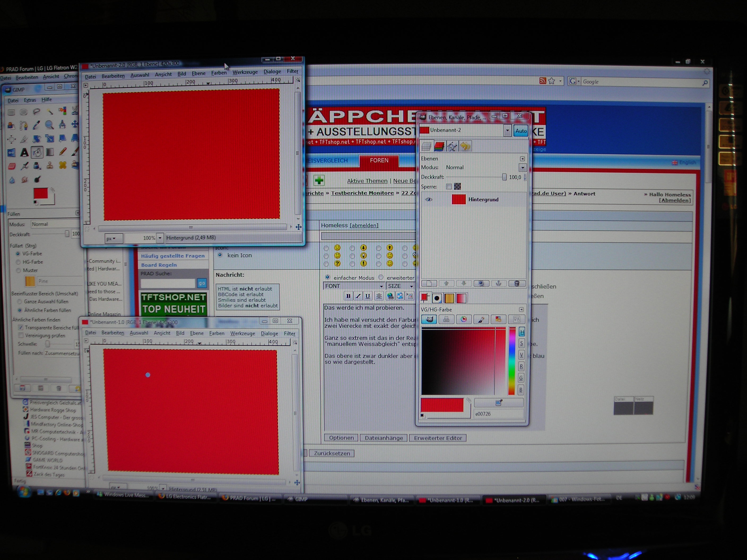Select the Color Picker eyedropper tool
Image resolution: width=747 pixels, height=560 pixels.
click(x=36, y=126)
